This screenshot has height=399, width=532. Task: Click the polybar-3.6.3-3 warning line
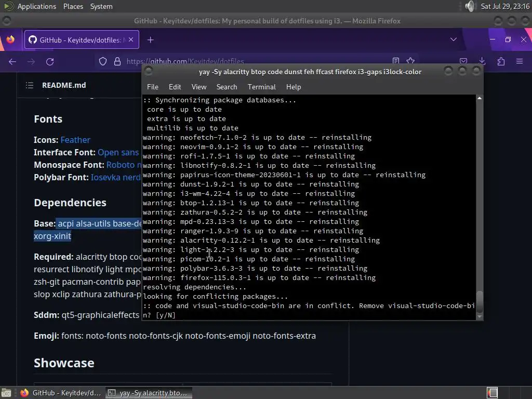pos(255,269)
